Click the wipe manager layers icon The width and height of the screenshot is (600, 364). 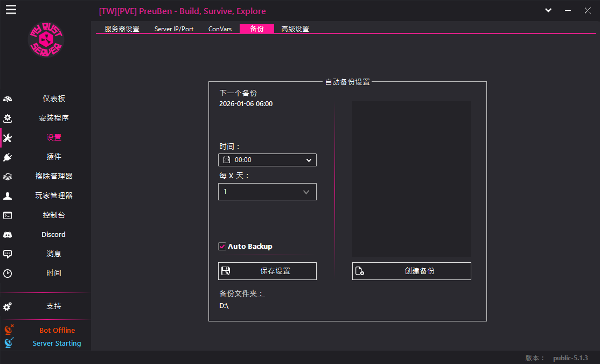[x=8, y=177]
